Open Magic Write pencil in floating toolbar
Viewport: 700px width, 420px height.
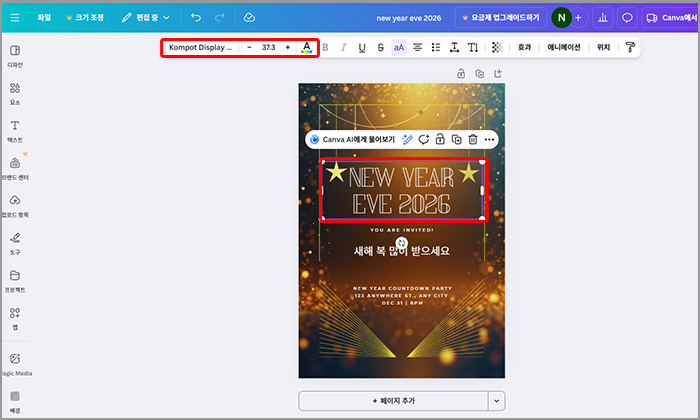(407, 140)
